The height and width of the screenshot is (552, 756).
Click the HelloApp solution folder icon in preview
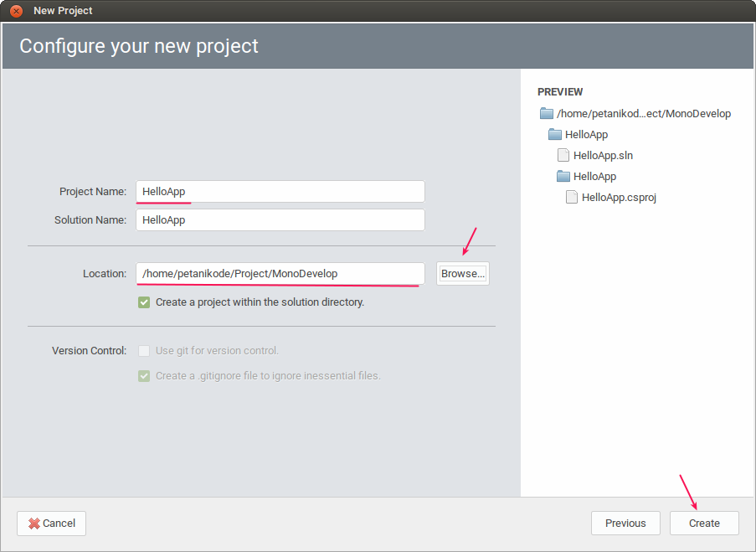[x=554, y=134]
